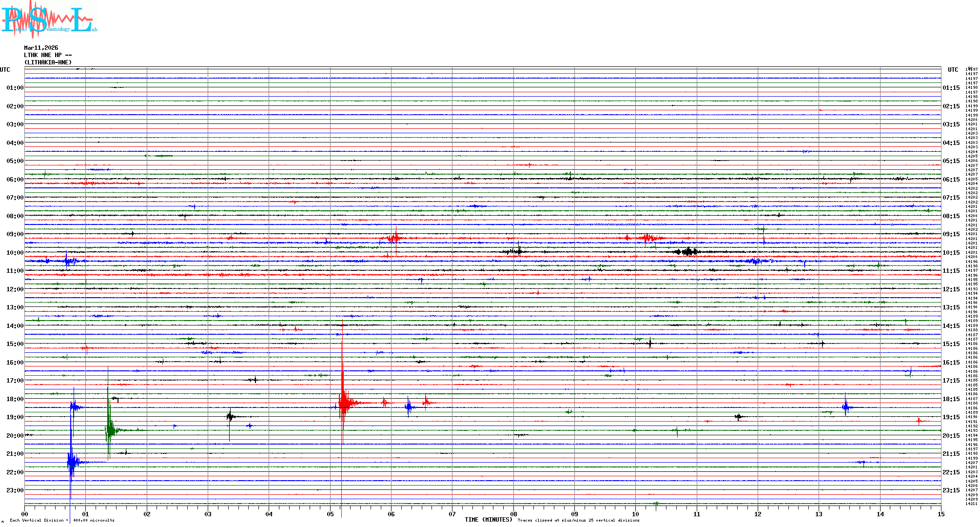Click the 10 minute tick on bottom axis

point(635,514)
